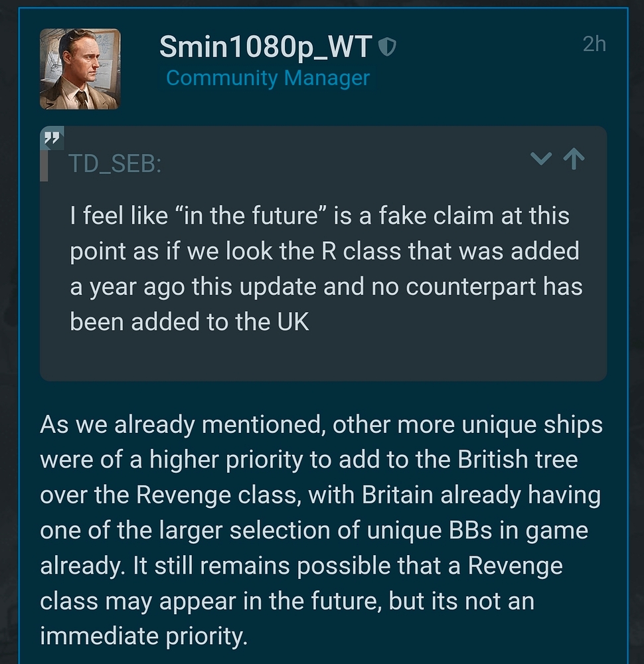The image size is (644, 664).
Task: Click the small speech-quote icon above the quote bar
Action: pos(53,138)
